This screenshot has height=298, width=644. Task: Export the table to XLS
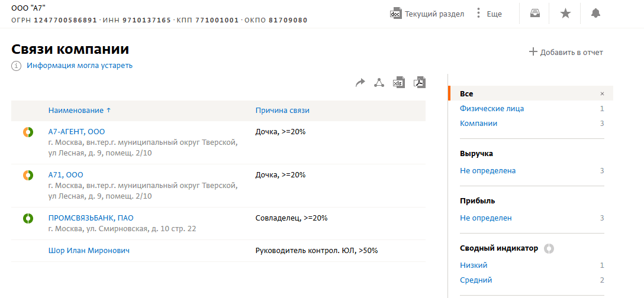pyautogui.click(x=398, y=82)
